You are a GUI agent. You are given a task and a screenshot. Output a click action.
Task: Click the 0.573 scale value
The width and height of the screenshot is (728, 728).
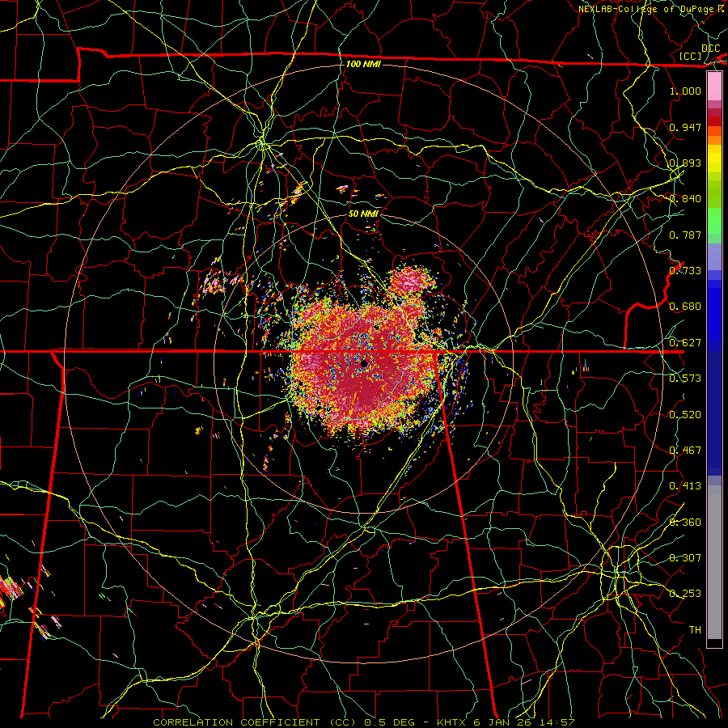685,379
